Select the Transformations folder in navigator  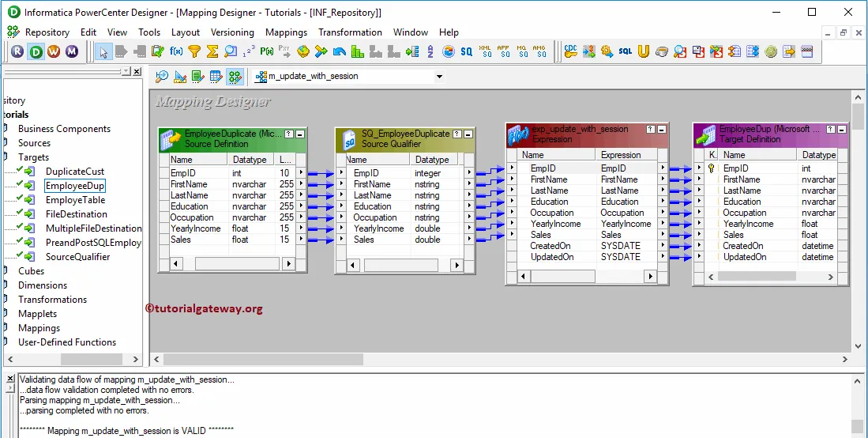point(53,300)
